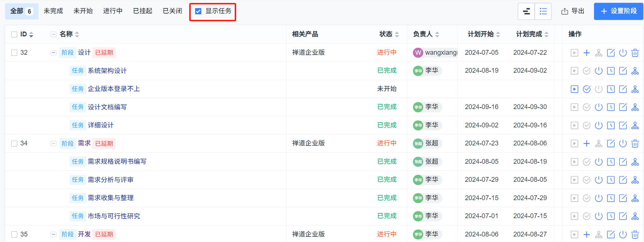
Task: Click the 导出 export button
Action: [573, 11]
